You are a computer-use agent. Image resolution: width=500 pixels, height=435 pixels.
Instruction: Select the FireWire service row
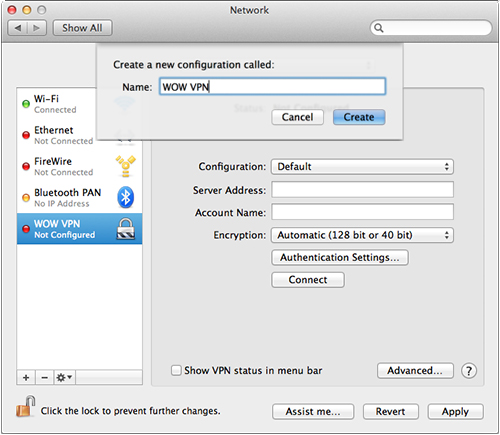[80, 166]
